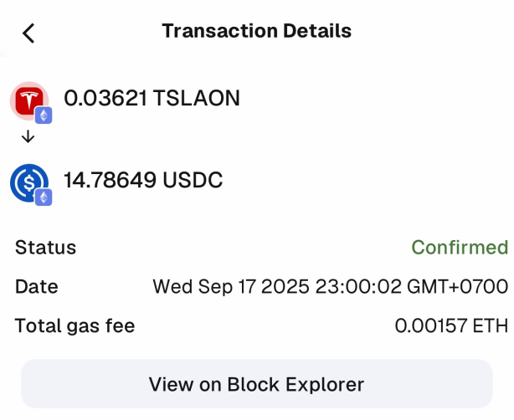Tap the green Confirmed status
Screen dimensions: 514x420
460,248
